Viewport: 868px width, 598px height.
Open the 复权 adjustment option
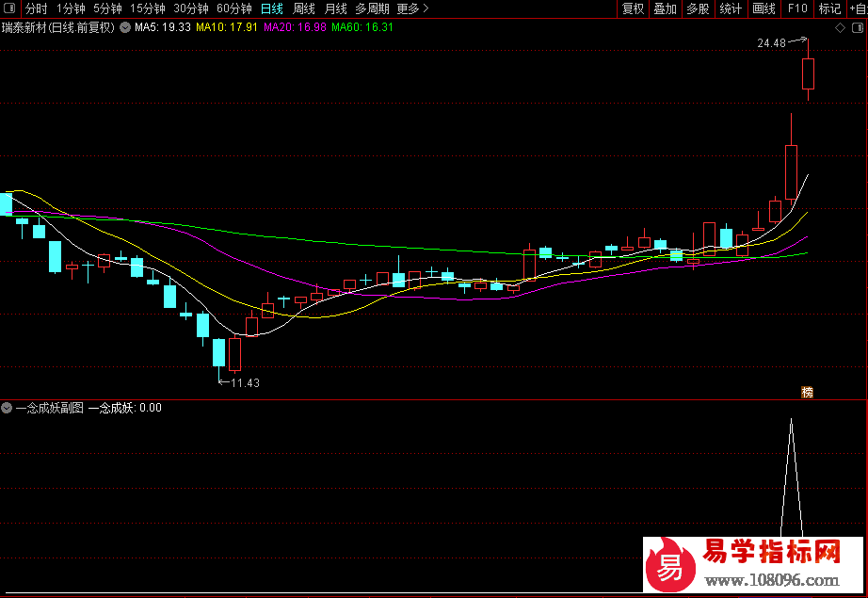pyautogui.click(x=633, y=8)
